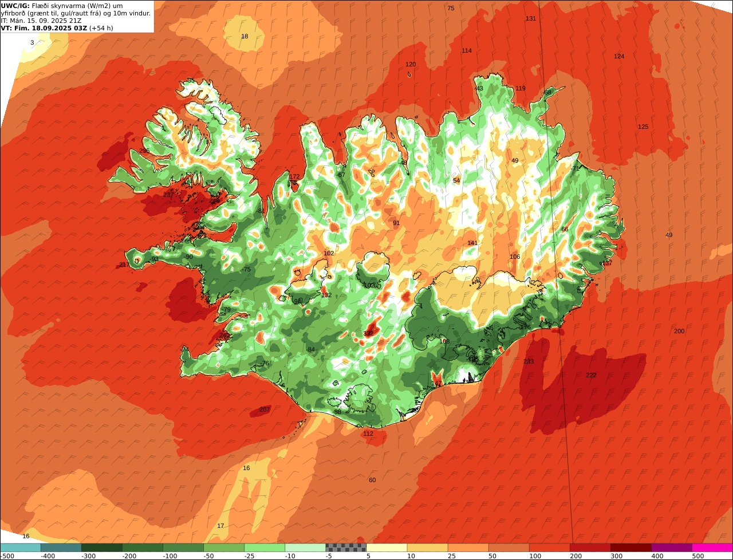Click the valid time 'VT: Fim. 18.09.2025 03Z'
The image size is (733, 560).
pos(44,28)
